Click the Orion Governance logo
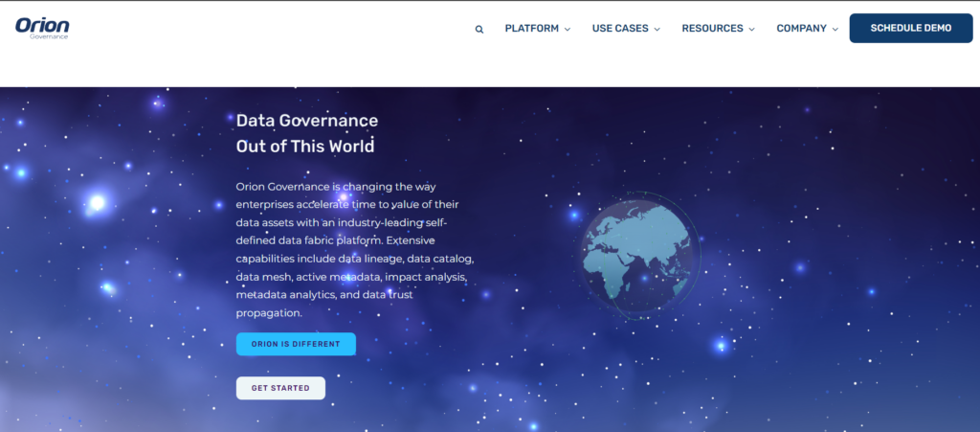This screenshot has height=432, width=980. (x=42, y=28)
